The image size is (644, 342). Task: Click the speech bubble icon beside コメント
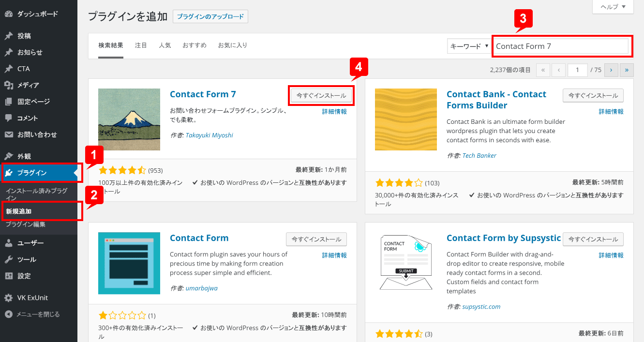tap(9, 118)
